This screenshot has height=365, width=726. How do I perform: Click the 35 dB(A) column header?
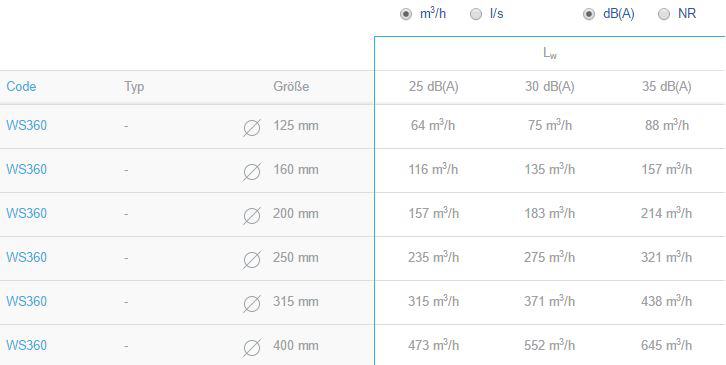[667, 87]
